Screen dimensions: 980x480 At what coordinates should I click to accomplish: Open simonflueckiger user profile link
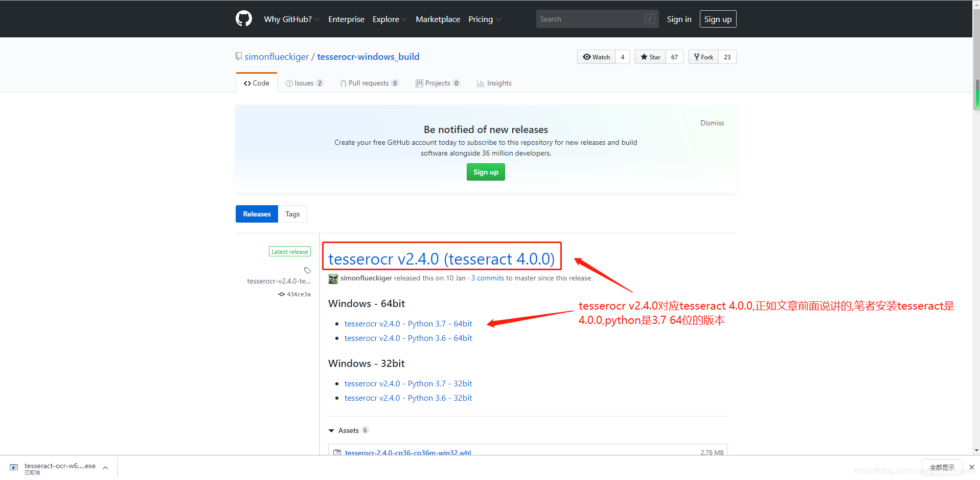click(277, 57)
